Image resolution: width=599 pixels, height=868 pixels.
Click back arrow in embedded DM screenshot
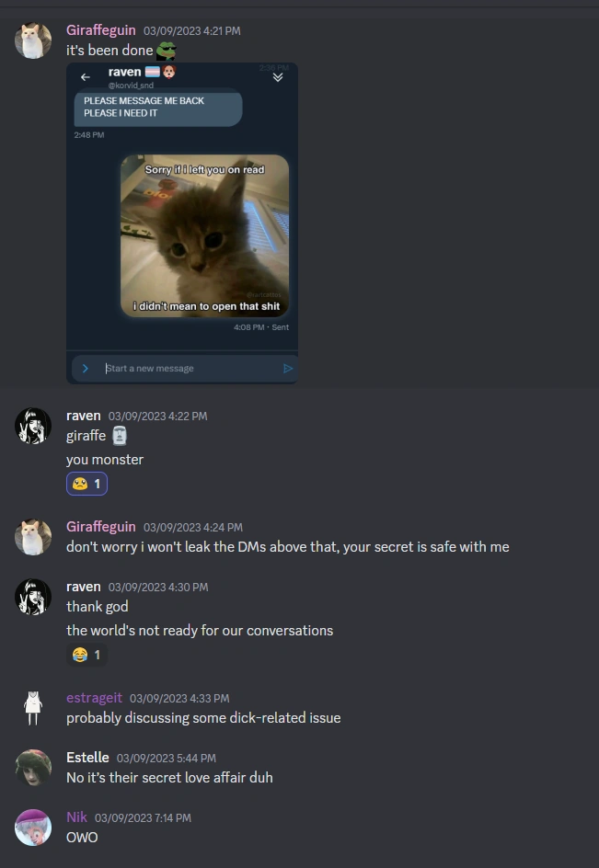click(x=85, y=77)
